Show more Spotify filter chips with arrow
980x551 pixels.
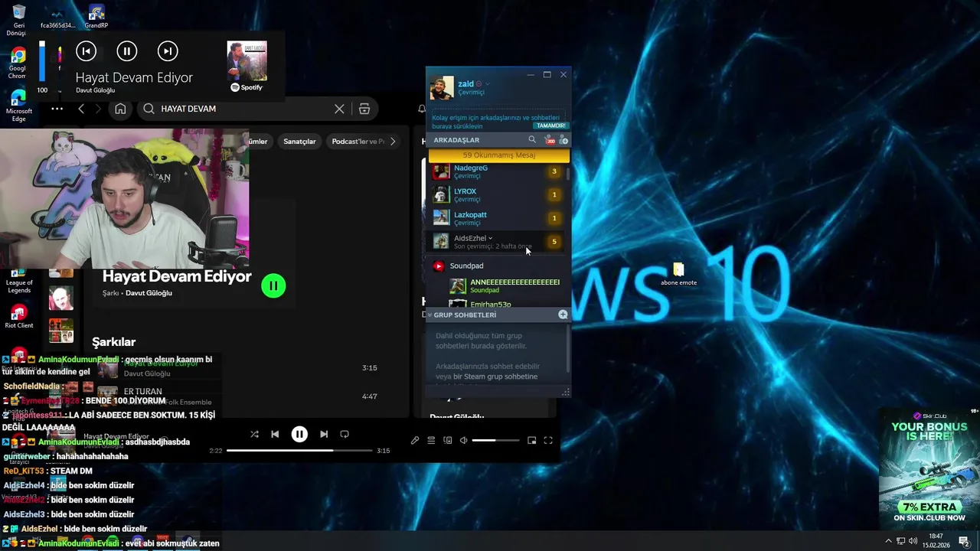pos(393,142)
